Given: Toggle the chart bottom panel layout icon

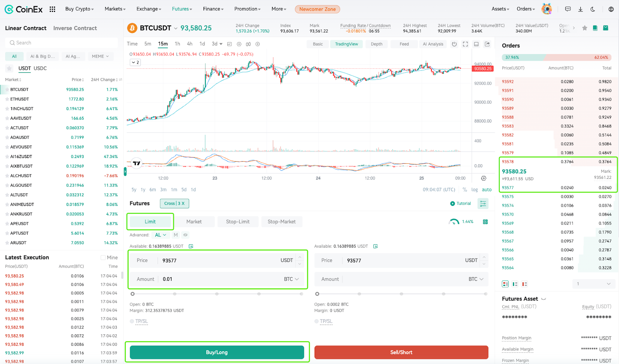Looking at the screenshot, I should coord(476,44).
